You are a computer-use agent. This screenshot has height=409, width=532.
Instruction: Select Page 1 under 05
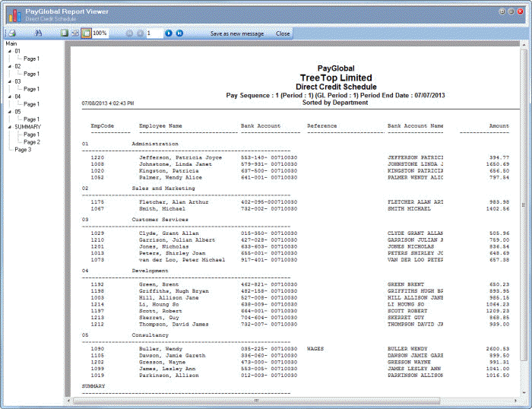tap(32, 119)
